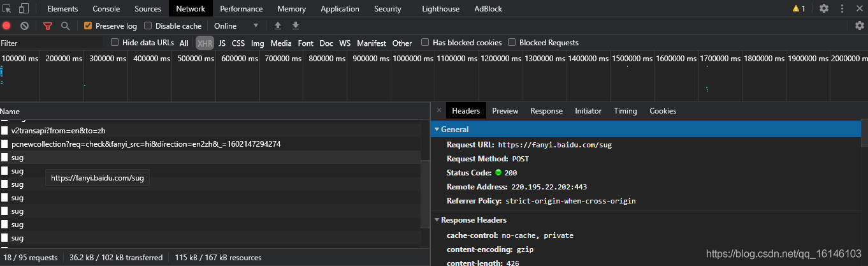Select the Request URL value text
The image size is (868, 266).
[555, 145]
